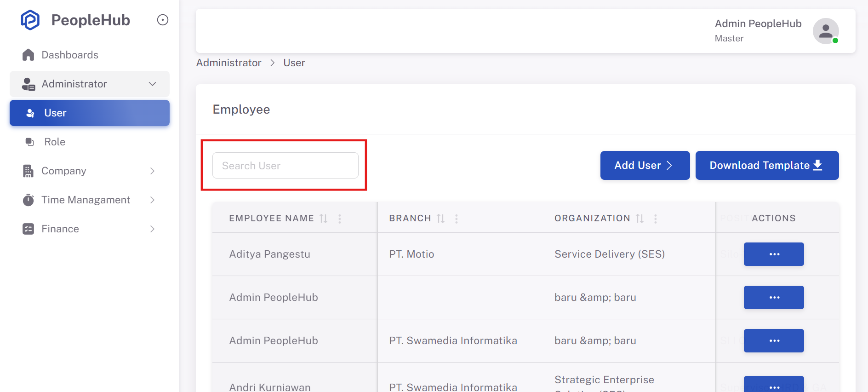The width and height of the screenshot is (868, 392).
Task: Click the Download Template button
Action: pos(767,165)
